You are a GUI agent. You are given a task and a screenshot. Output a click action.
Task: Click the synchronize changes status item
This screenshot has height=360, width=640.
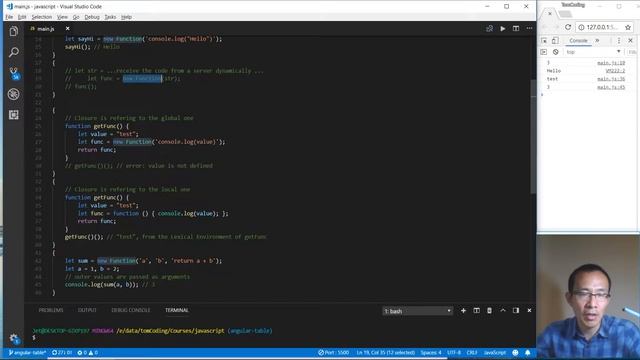click(62, 353)
